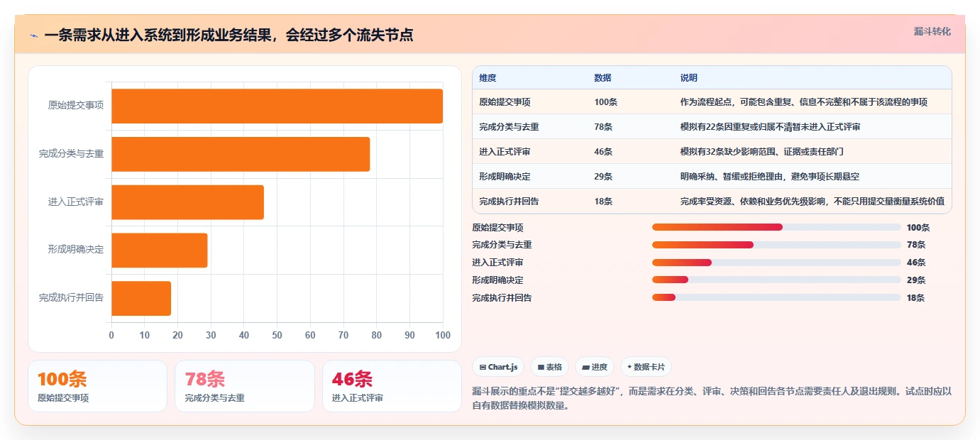Click the 说明 table column header

tap(688, 77)
